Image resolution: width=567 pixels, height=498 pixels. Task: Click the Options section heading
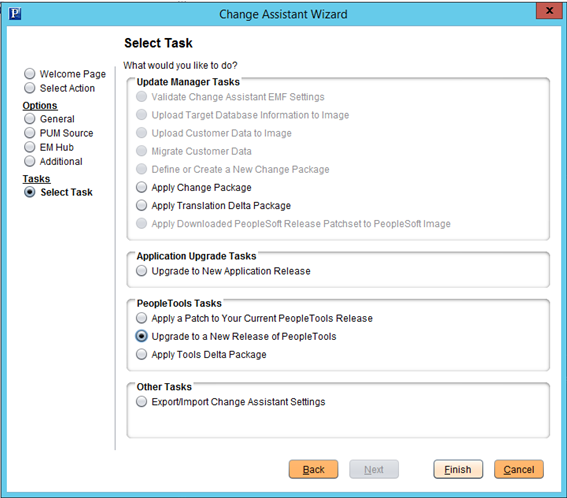(40, 106)
